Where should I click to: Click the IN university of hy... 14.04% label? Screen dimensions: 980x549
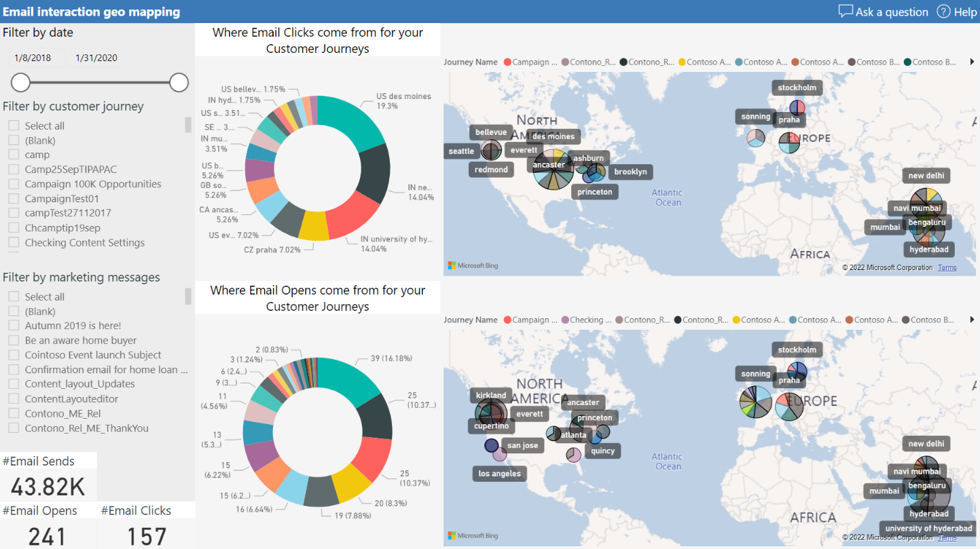397,244
